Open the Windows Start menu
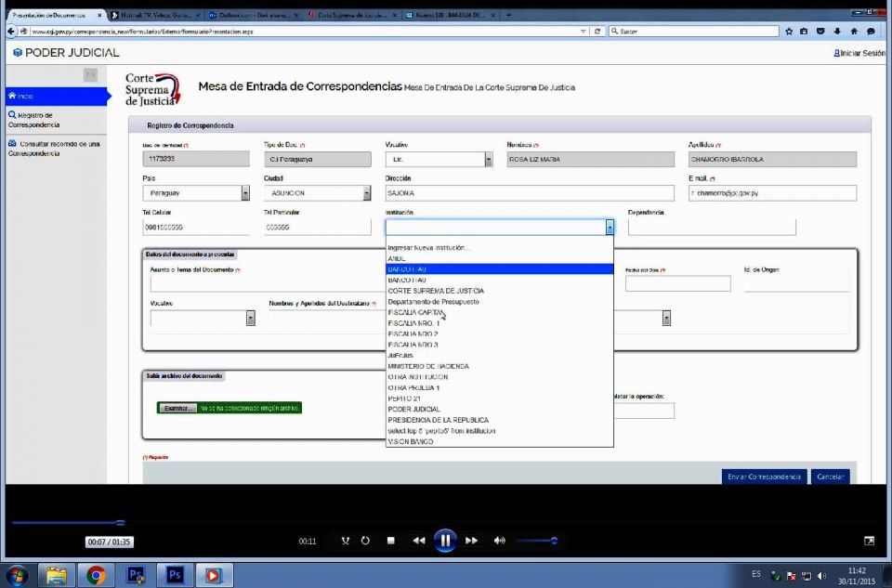Image resolution: width=892 pixels, height=588 pixels. coord(17,576)
